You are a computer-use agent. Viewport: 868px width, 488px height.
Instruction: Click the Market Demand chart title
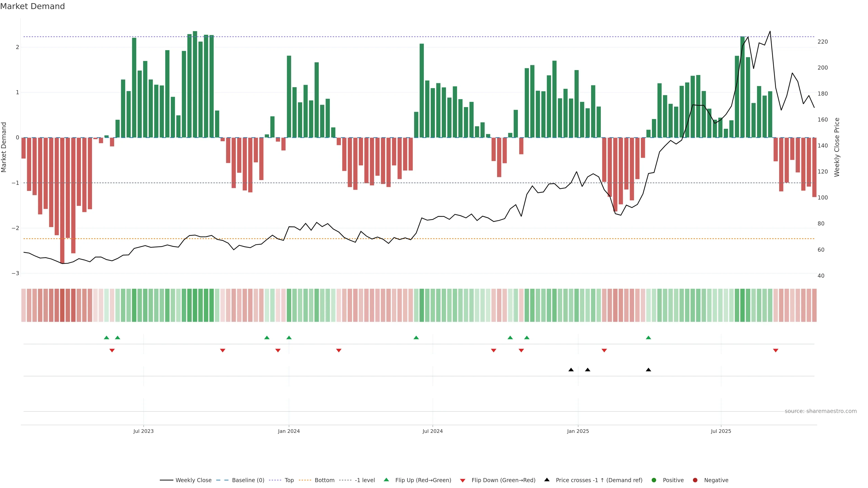pyautogui.click(x=32, y=6)
